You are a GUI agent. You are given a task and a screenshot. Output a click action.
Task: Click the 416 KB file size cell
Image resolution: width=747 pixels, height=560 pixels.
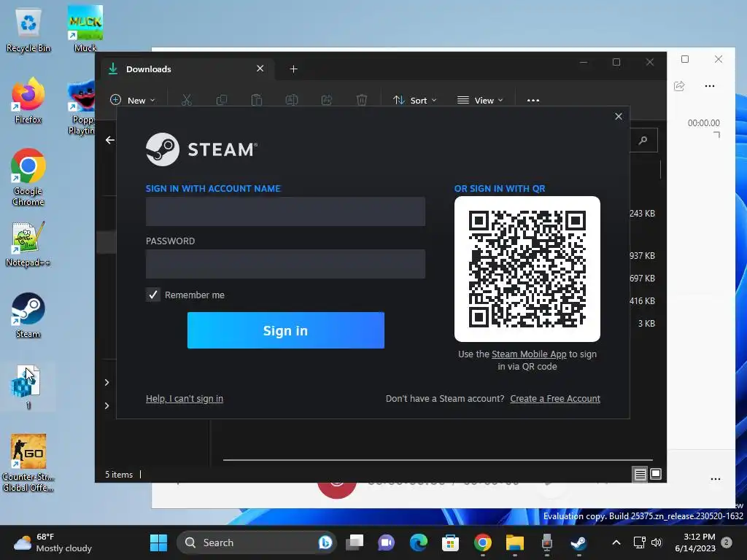pyautogui.click(x=642, y=301)
